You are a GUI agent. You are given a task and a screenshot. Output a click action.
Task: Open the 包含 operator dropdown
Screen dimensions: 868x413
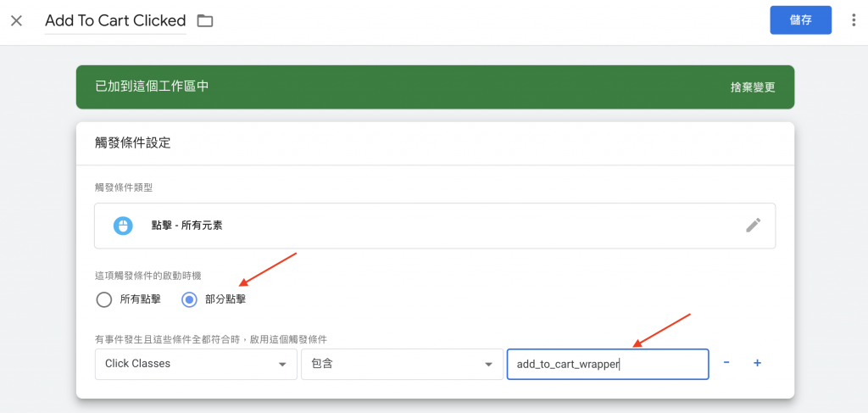[402, 364]
